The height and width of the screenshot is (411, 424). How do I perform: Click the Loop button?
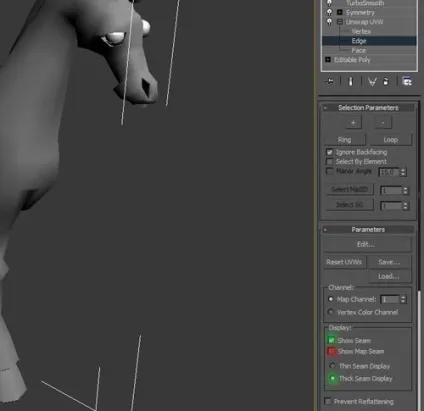(x=391, y=140)
